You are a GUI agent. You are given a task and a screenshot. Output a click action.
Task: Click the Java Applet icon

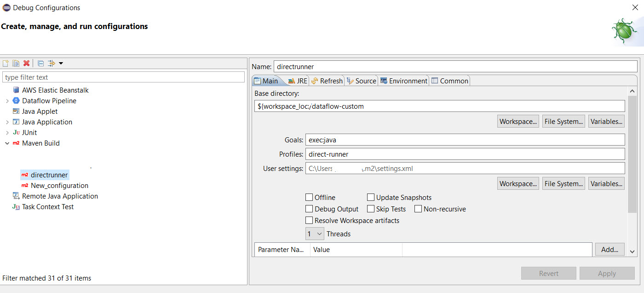16,111
